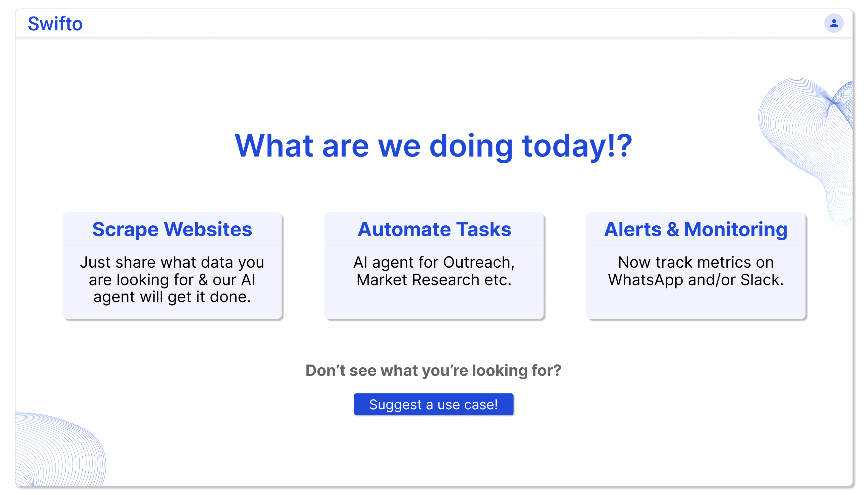Viewport: 868px width, 495px height.
Task: Choose the Automate Tasks card heading
Action: 434,229
